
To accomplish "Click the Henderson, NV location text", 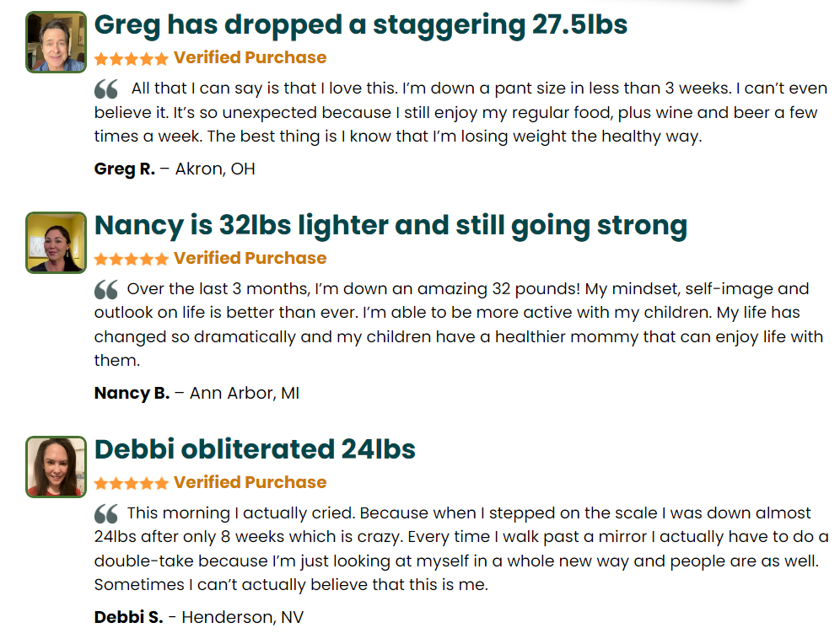I will [x=242, y=618].
